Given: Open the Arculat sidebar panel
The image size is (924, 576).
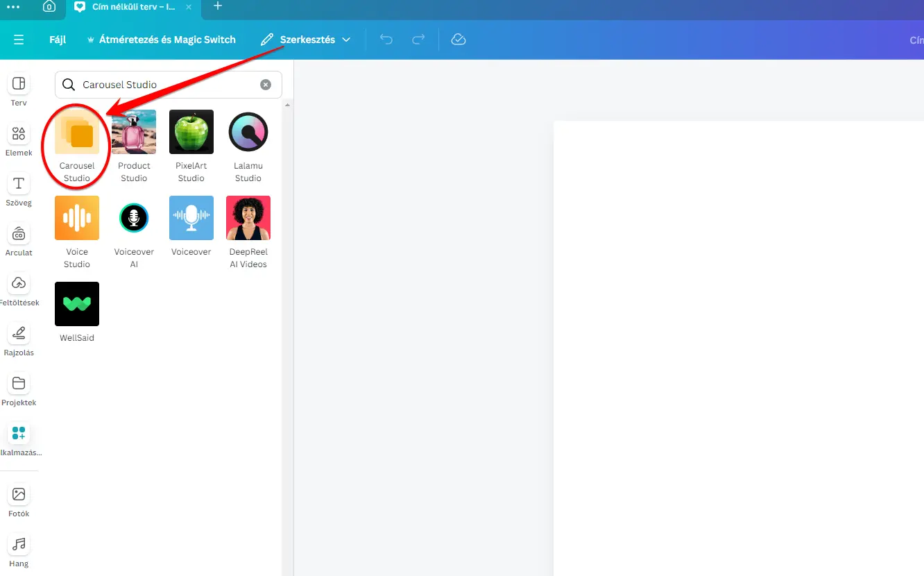Looking at the screenshot, I should point(19,240).
